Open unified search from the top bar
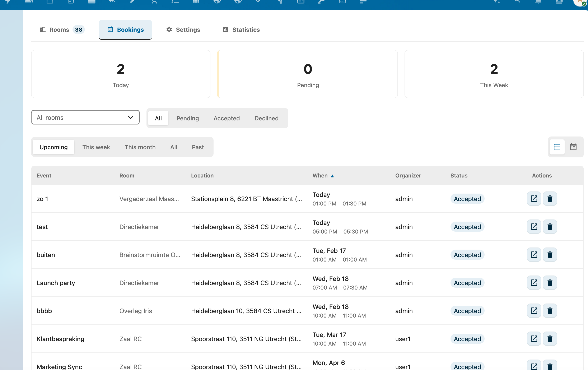This screenshot has height=370, width=588. [x=517, y=2]
